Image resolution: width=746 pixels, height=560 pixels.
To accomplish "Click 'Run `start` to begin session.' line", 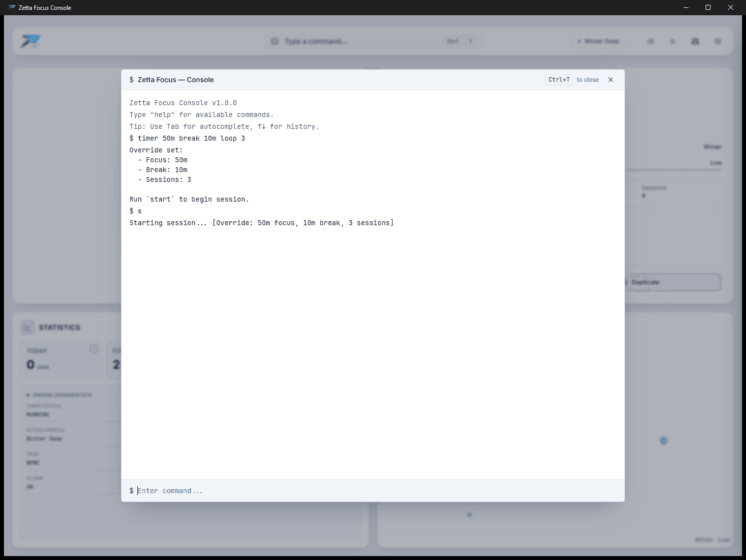I will [x=189, y=199].
